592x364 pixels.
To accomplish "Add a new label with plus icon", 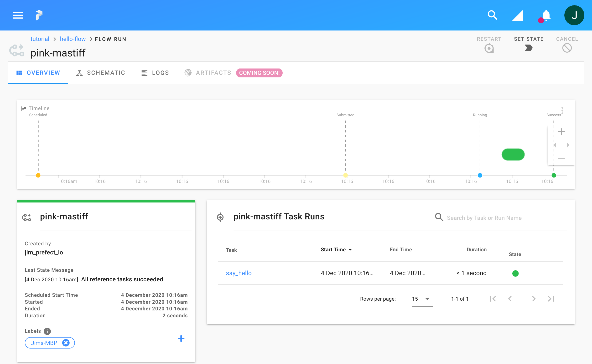I will click(181, 339).
